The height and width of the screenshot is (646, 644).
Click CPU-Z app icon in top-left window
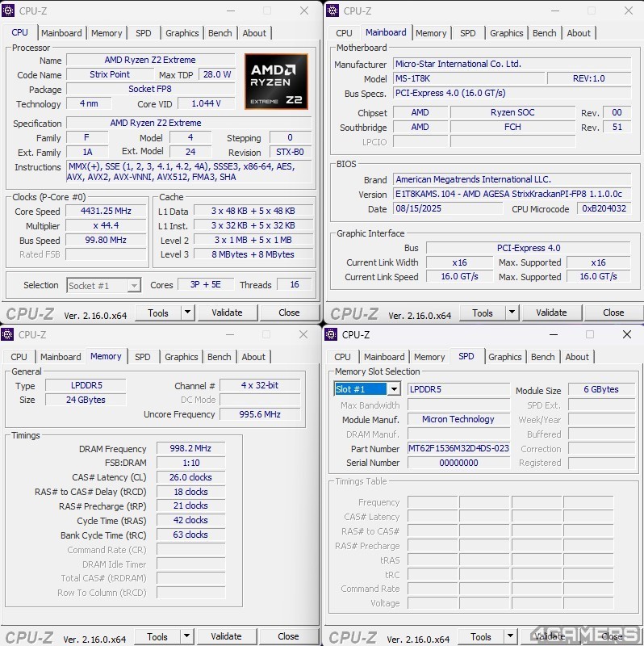click(9, 10)
